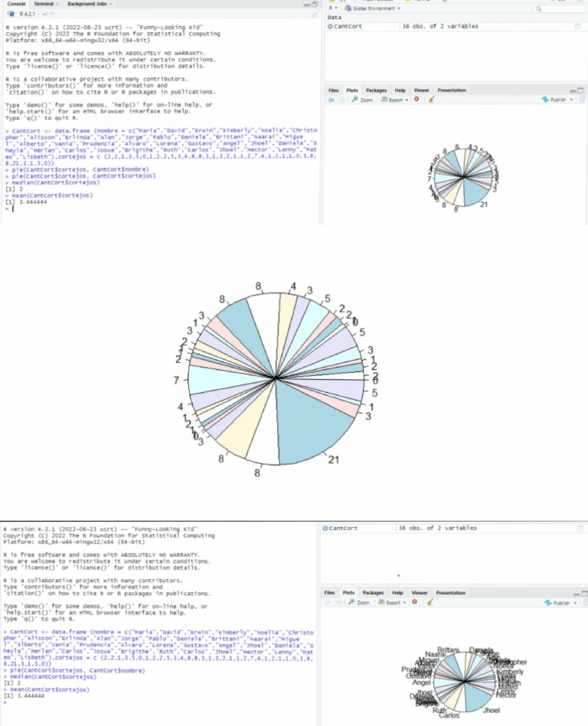Minimize the lower Plots pane
Viewport: 588px width, 726px height.
click(577, 594)
